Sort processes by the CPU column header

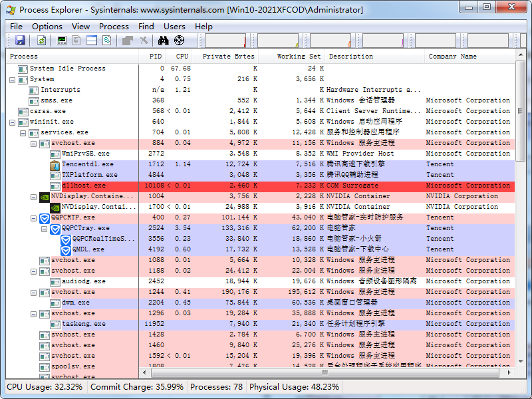pos(182,56)
